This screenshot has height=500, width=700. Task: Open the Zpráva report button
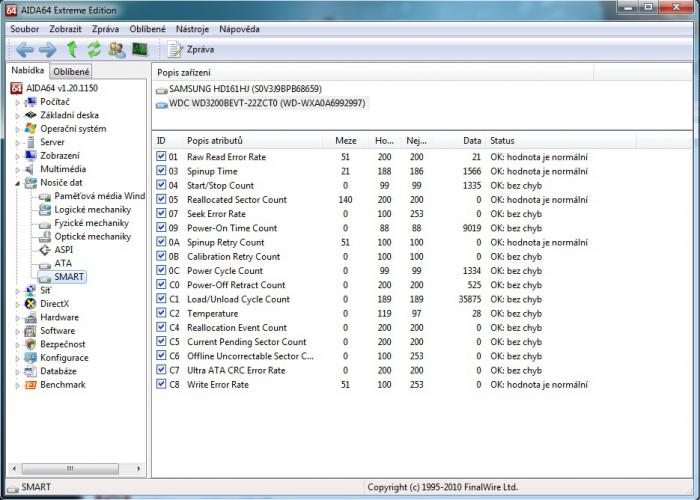click(191, 49)
